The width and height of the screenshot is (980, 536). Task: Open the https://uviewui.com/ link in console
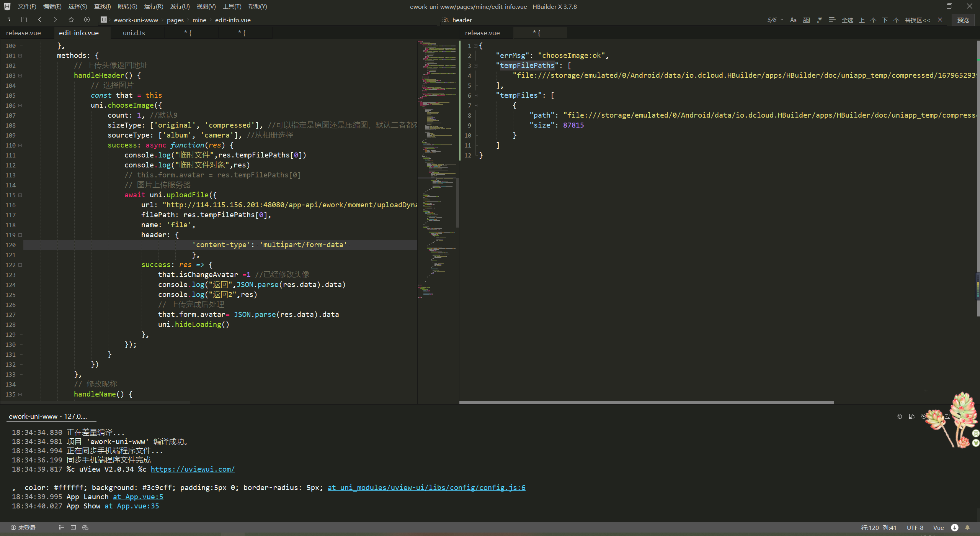click(x=193, y=469)
